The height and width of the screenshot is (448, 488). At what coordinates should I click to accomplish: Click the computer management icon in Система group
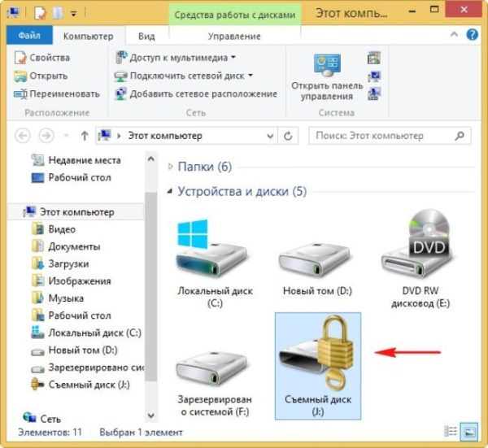(x=374, y=94)
